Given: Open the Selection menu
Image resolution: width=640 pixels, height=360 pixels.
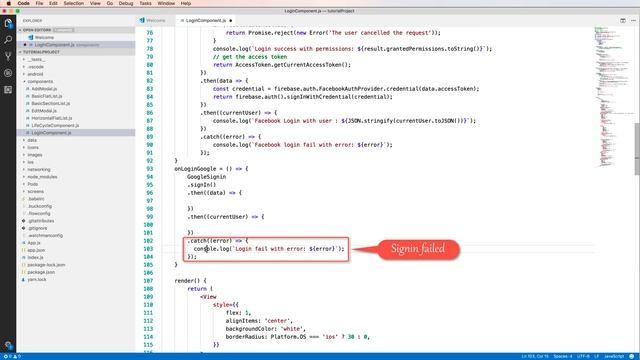Looking at the screenshot, I should [73, 3].
